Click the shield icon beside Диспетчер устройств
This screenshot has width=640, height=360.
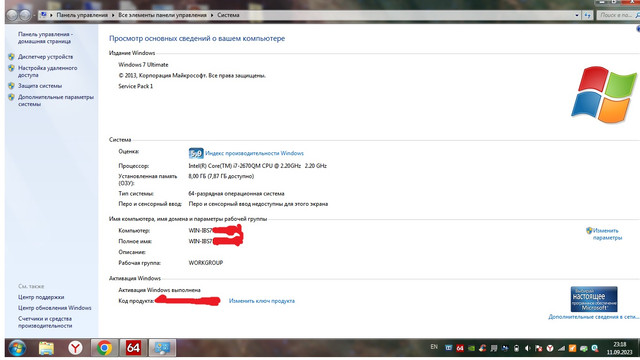[x=11, y=57]
